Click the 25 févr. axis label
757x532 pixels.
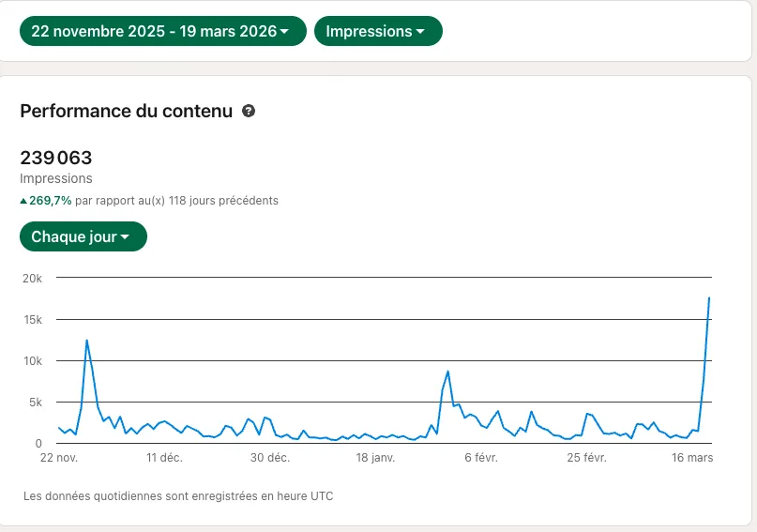pyautogui.click(x=586, y=458)
